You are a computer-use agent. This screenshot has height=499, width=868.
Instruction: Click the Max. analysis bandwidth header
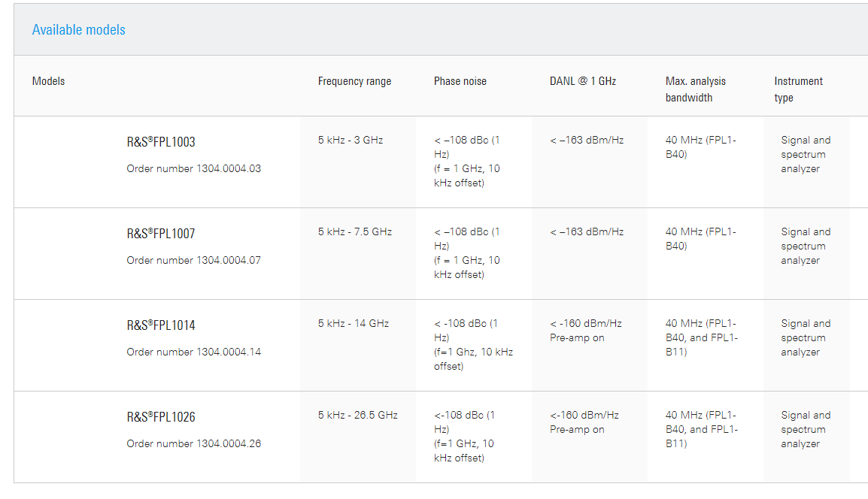click(695, 89)
